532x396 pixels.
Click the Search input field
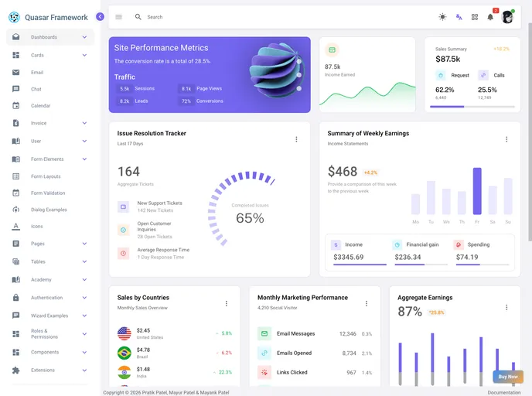click(x=232, y=17)
